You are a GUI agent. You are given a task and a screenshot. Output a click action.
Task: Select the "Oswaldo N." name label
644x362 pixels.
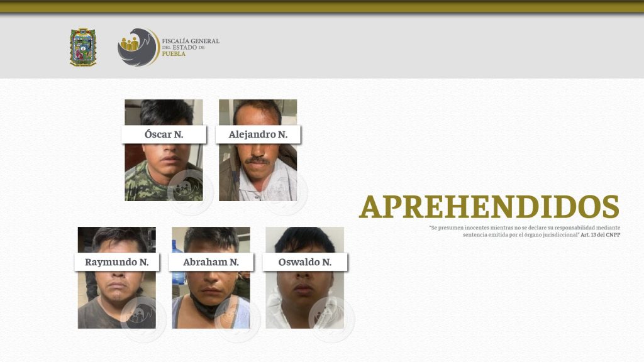305,262
